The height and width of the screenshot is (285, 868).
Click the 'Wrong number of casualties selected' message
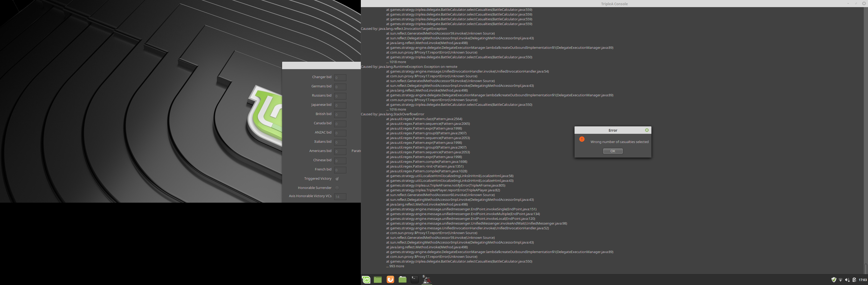click(619, 142)
